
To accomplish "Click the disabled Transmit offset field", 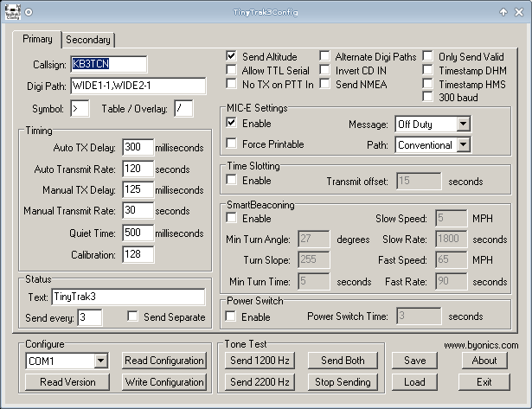I will 419,181.
